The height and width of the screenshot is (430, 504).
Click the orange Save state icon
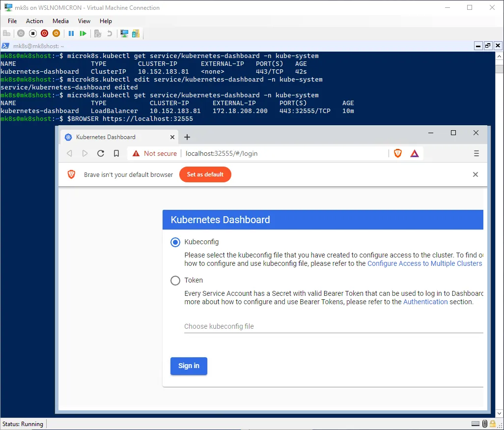56,33
